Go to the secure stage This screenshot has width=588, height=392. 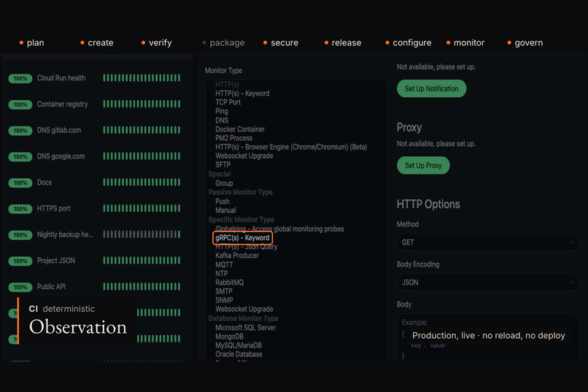point(280,43)
